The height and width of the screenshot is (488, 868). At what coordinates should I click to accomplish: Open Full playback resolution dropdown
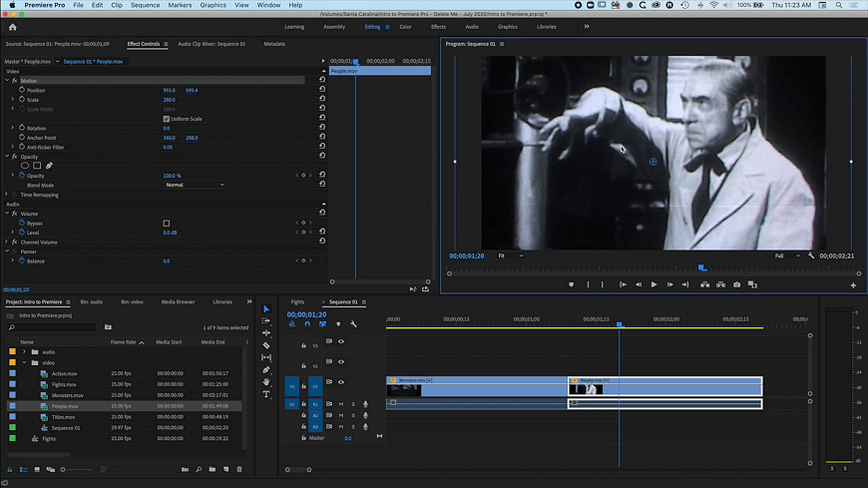click(x=787, y=255)
